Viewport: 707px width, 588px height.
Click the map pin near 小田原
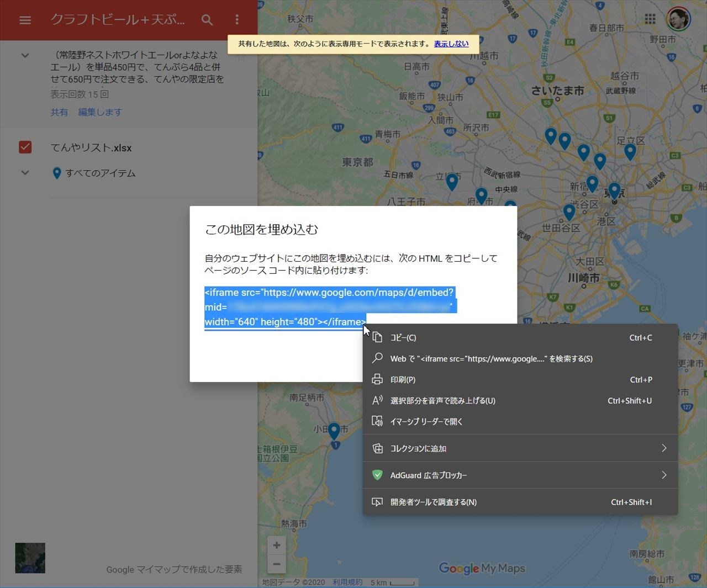(x=334, y=431)
